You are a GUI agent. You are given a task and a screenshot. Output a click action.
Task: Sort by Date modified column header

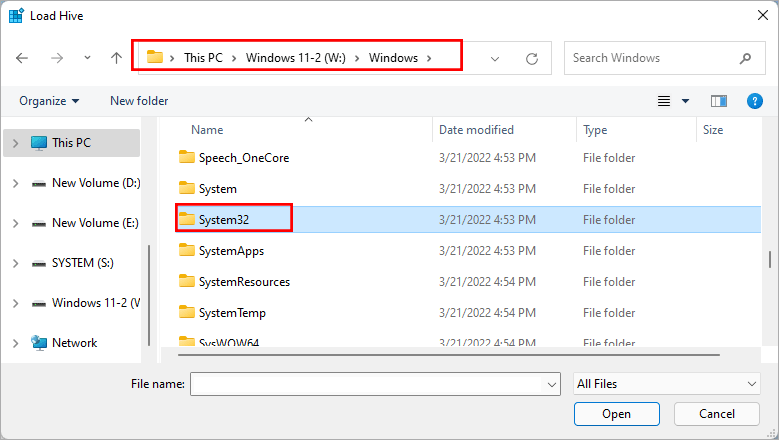click(x=476, y=130)
